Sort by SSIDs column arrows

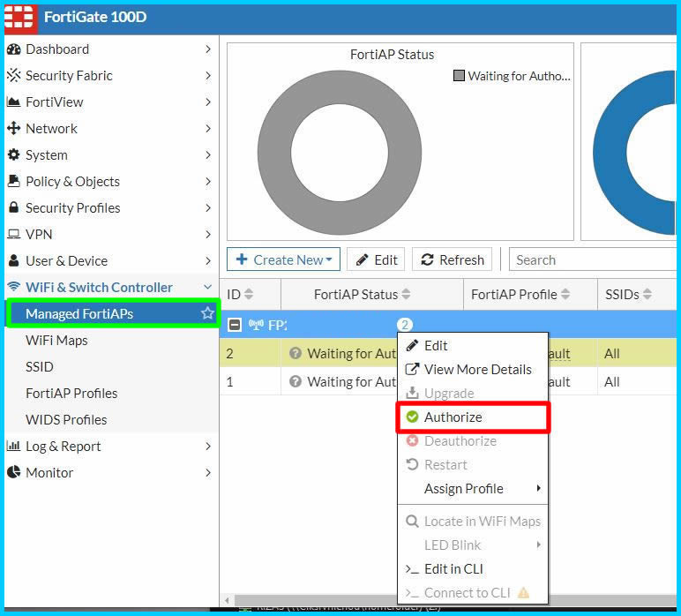(647, 294)
